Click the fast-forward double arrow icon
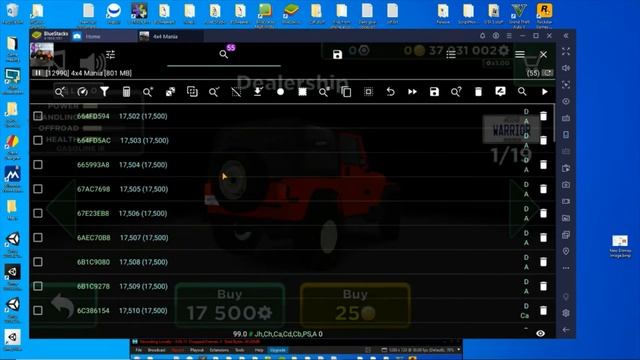 (412, 92)
